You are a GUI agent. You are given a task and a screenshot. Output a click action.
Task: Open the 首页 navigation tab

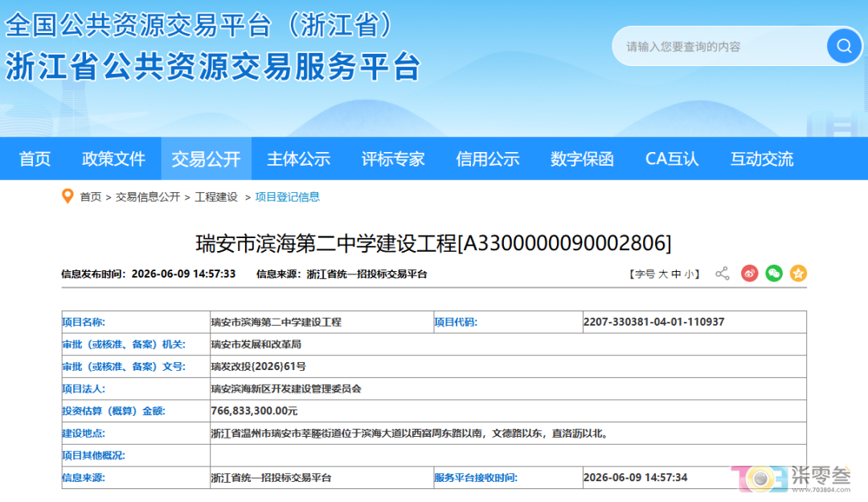tap(35, 159)
